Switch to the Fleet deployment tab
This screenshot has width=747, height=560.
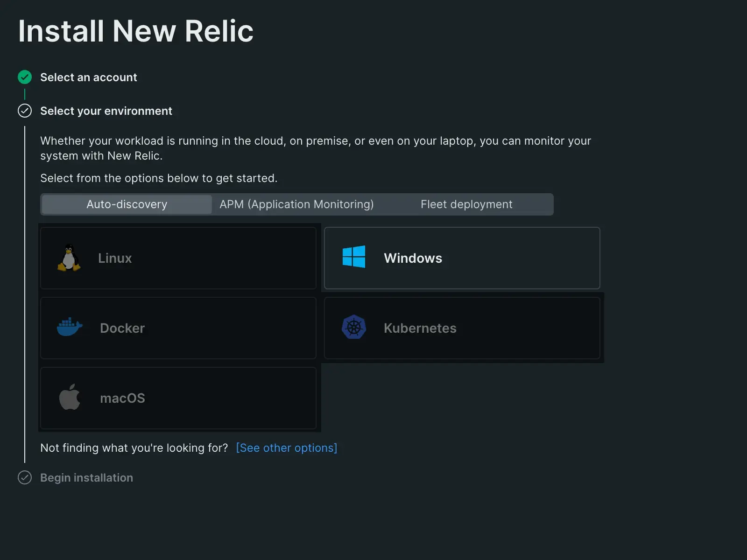466,204
